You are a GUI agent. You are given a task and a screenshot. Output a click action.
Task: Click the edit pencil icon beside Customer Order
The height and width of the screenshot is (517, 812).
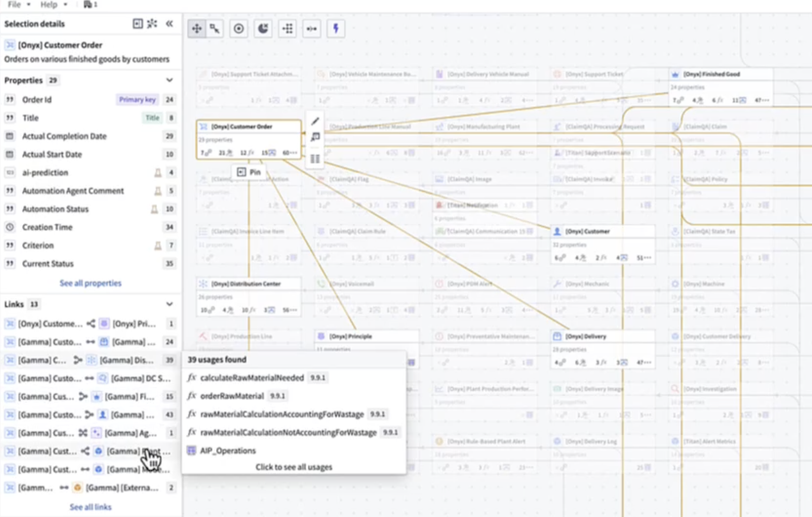[x=315, y=121]
